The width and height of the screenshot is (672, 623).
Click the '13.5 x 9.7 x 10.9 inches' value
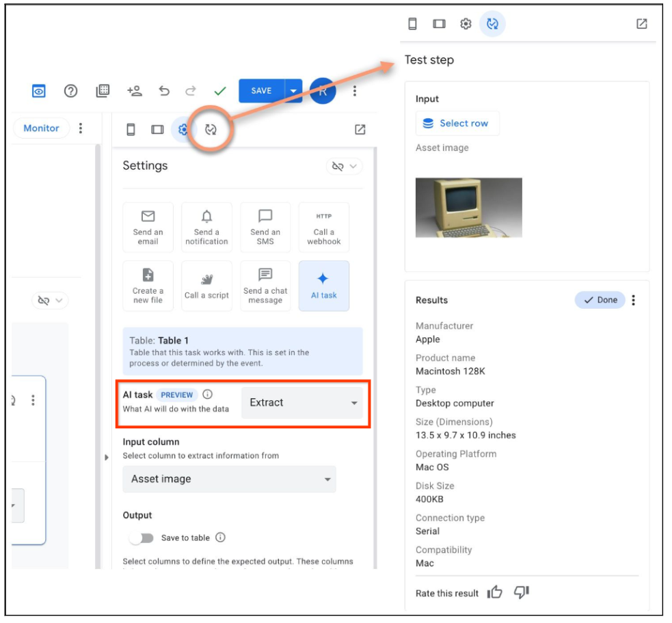[466, 435]
